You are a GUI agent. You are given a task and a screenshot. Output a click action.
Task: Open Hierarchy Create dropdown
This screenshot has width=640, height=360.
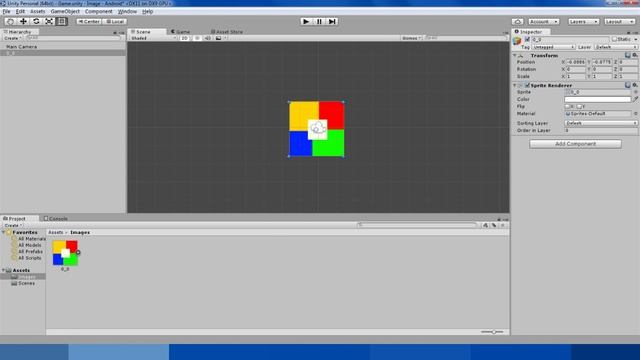pyautogui.click(x=13, y=38)
